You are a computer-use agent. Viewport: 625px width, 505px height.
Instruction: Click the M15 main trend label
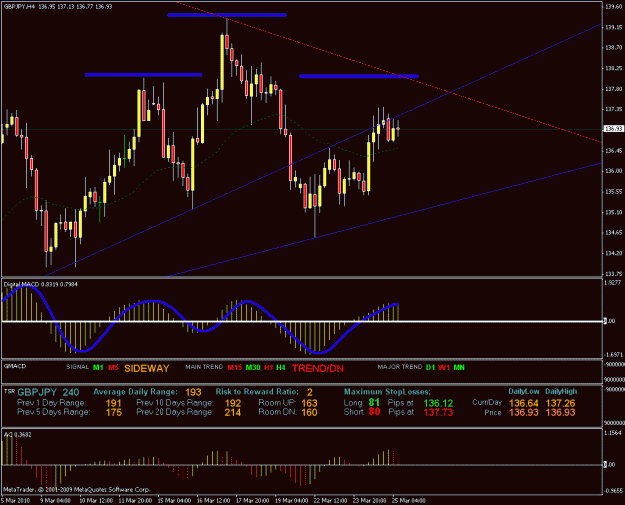click(235, 367)
